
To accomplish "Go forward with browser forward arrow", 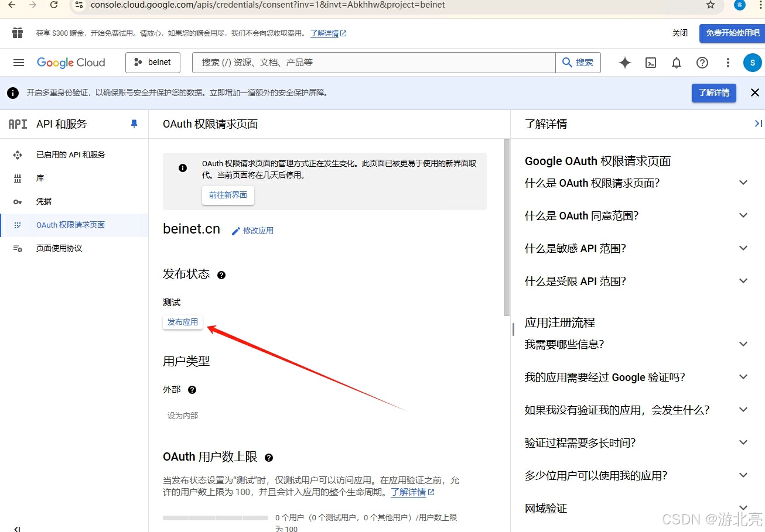I will tap(33, 5).
